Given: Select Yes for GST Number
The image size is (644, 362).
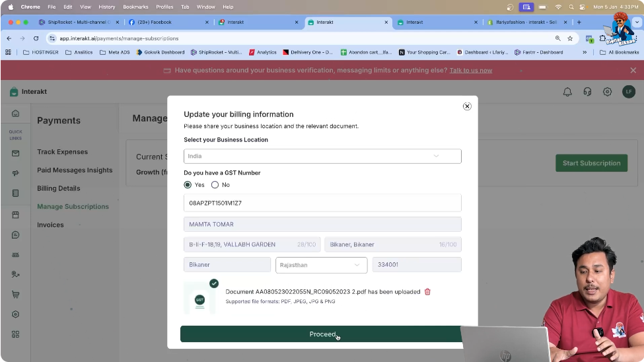Looking at the screenshot, I should click(x=188, y=185).
